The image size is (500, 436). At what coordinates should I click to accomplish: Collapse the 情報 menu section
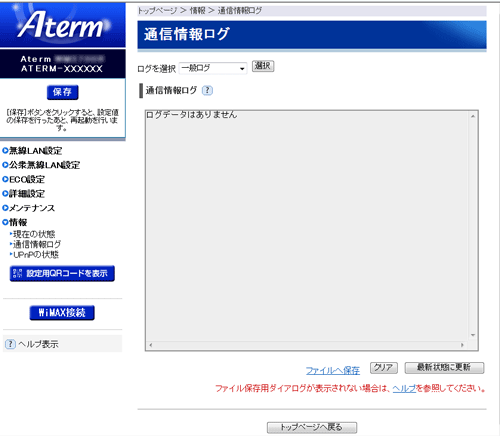[x=15, y=222]
